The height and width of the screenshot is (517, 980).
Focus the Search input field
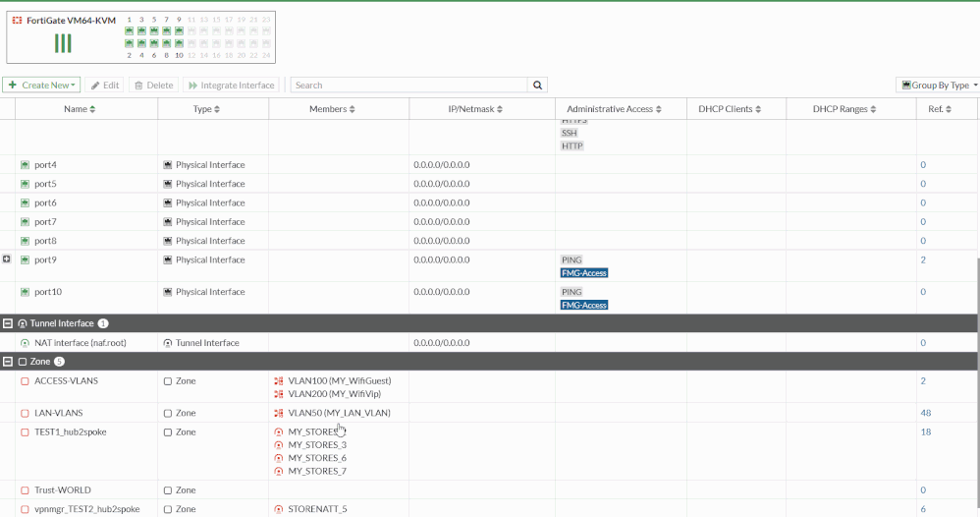pos(409,86)
